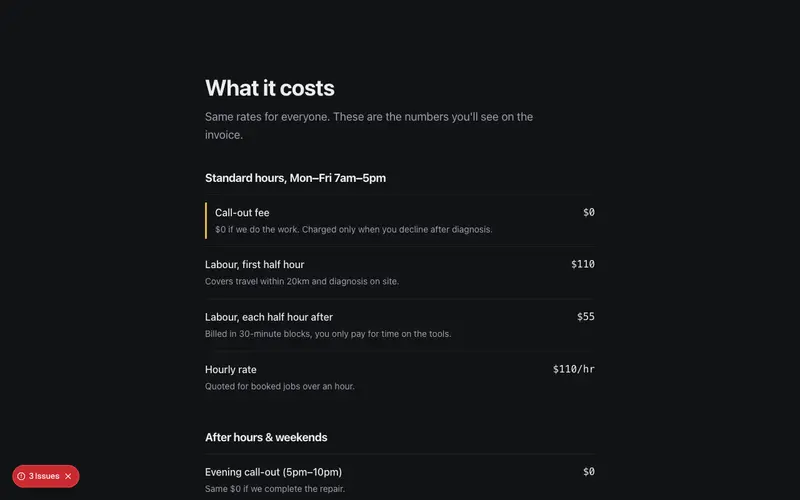
Task: Select the Hourly rate row title
Action: point(231,369)
